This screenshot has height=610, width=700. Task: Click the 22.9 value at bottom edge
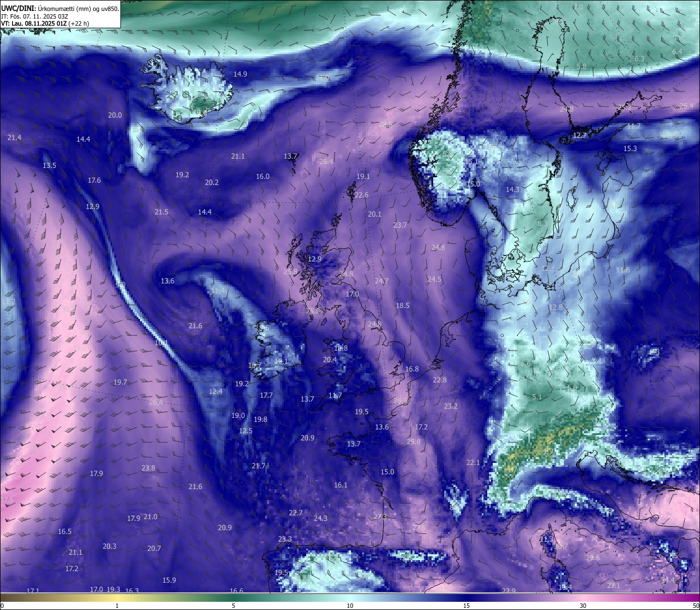pyautogui.click(x=509, y=591)
